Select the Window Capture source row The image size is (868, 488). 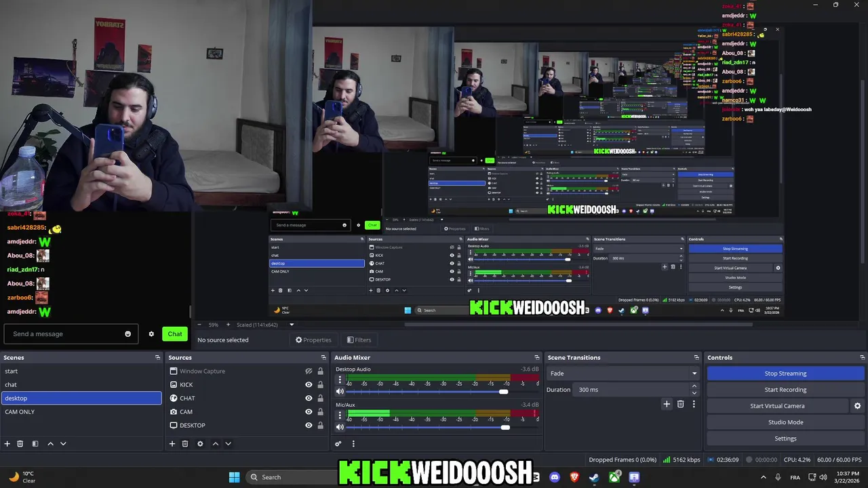click(247, 371)
